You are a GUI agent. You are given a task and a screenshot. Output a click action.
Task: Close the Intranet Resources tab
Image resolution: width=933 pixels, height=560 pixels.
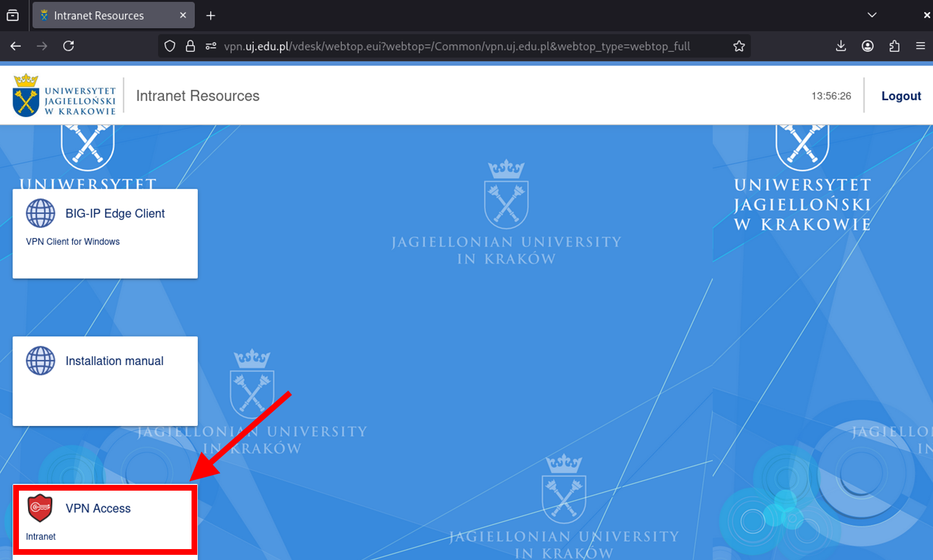click(x=183, y=15)
